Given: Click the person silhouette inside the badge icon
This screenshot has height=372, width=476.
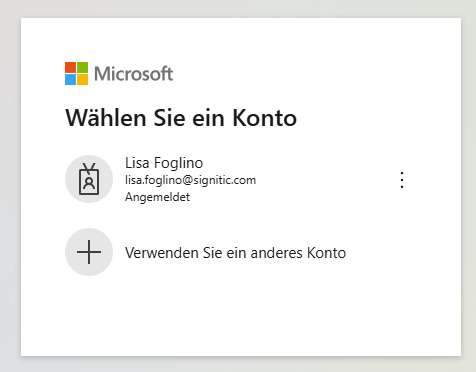Looking at the screenshot, I should tap(89, 183).
